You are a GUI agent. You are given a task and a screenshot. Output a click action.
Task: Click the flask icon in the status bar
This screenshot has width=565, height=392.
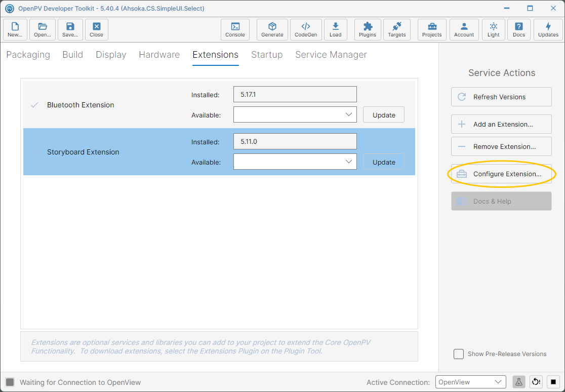tap(518, 382)
